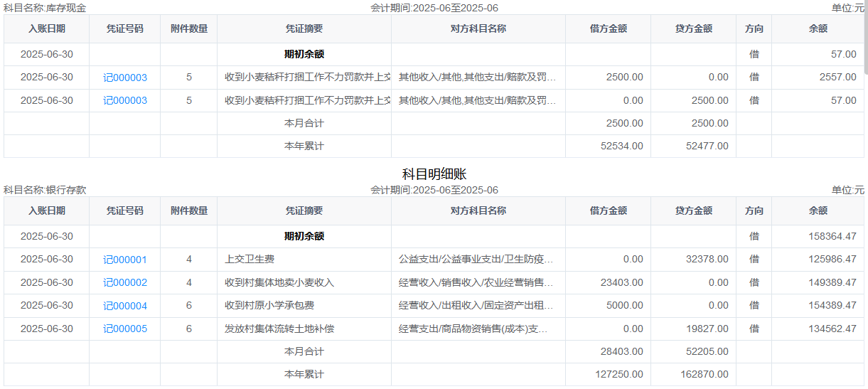Screen dimensions: 868x389
Task: Click 借方金额 header in the 库存现金 table
Action: (608, 29)
